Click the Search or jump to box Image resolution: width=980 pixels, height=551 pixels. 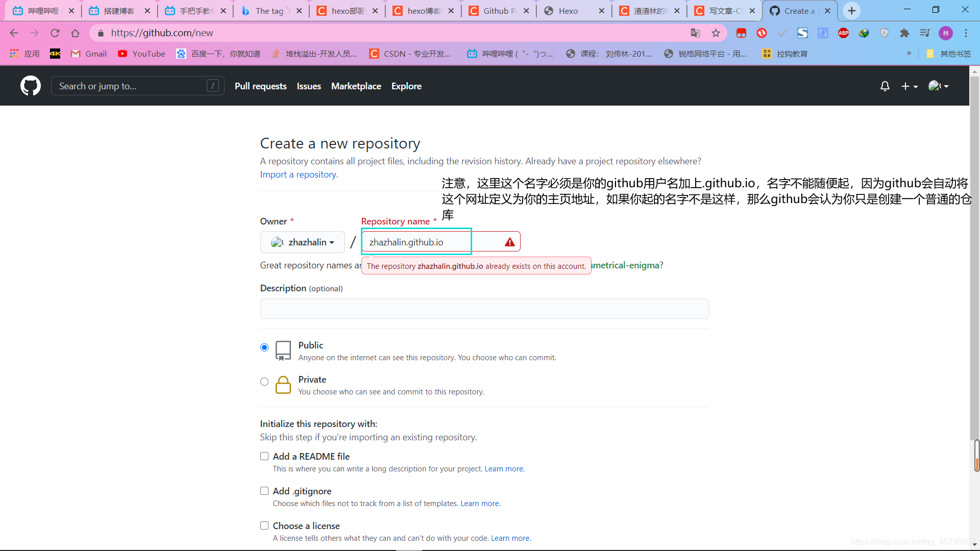click(137, 86)
